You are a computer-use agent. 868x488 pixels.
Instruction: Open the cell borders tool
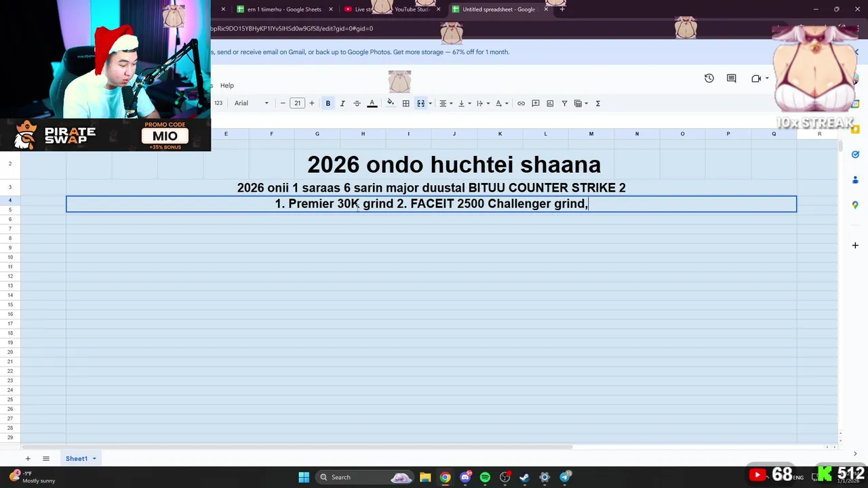[x=406, y=103]
